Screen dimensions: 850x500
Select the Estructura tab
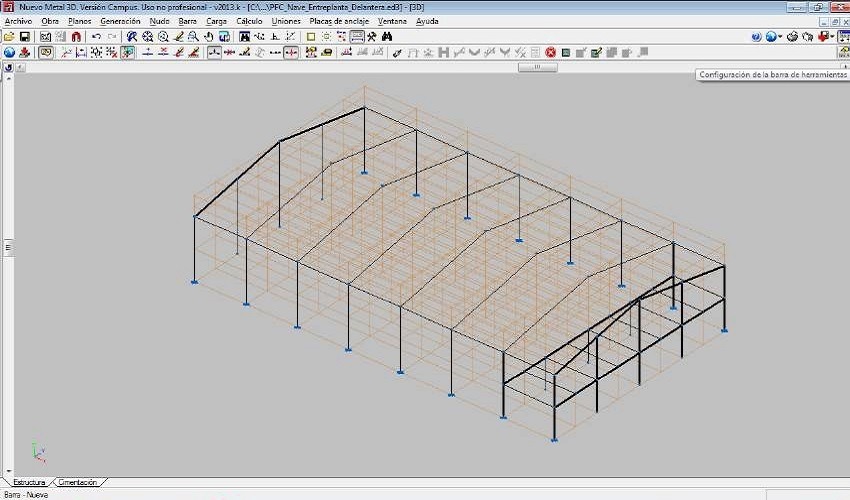[x=29, y=482]
